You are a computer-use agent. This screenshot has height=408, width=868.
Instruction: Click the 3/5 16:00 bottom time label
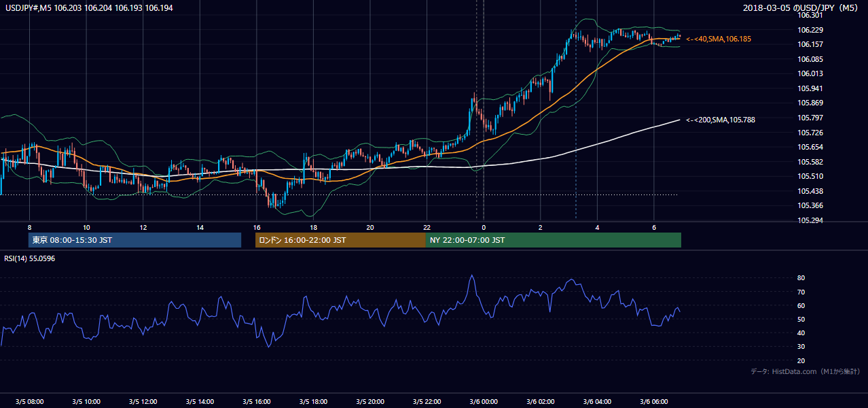[x=256, y=402]
